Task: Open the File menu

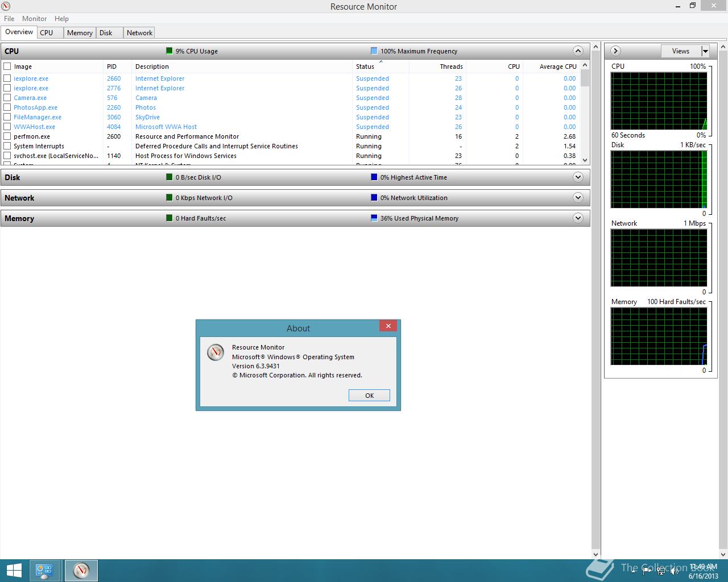Action: coord(9,19)
